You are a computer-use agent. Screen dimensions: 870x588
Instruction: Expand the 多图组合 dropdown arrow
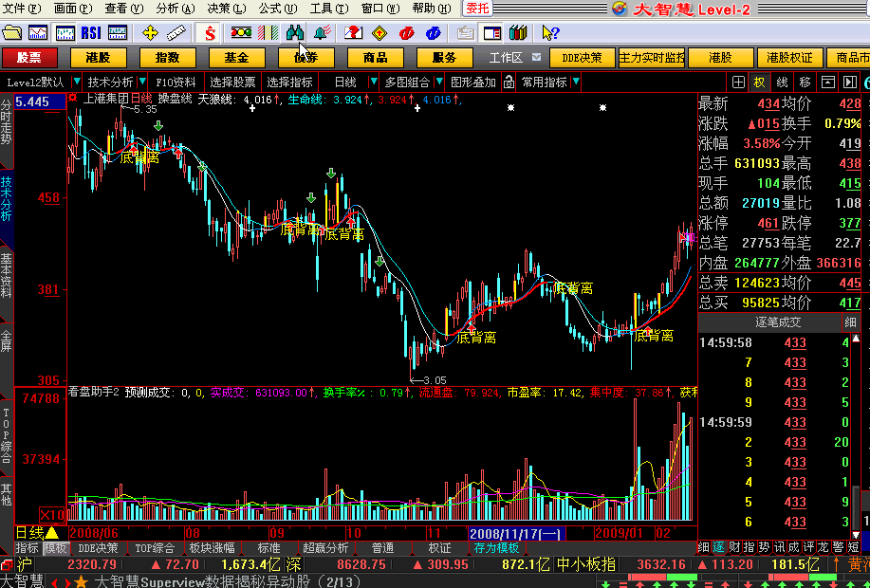[439, 83]
